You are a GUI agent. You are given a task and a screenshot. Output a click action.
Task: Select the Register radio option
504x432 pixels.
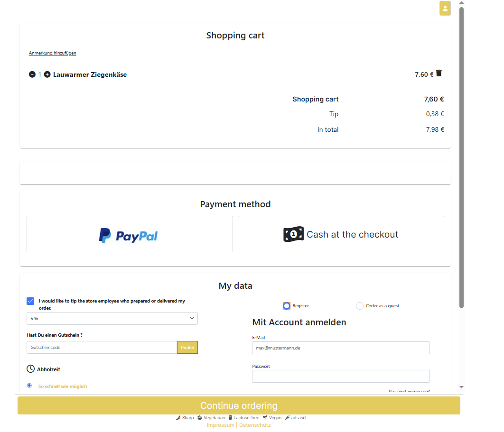coord(286,306)
